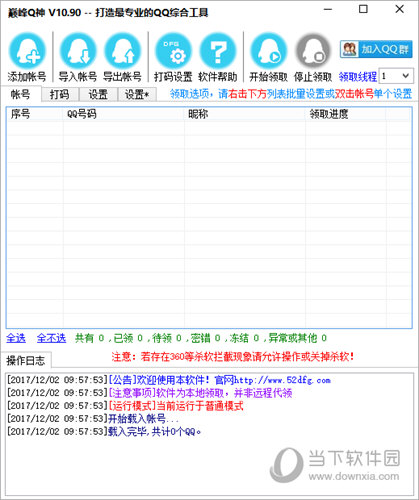Click the 添加帐号 add account icon
This screenshot has height=500, width=419.
[x=27, y=51]
